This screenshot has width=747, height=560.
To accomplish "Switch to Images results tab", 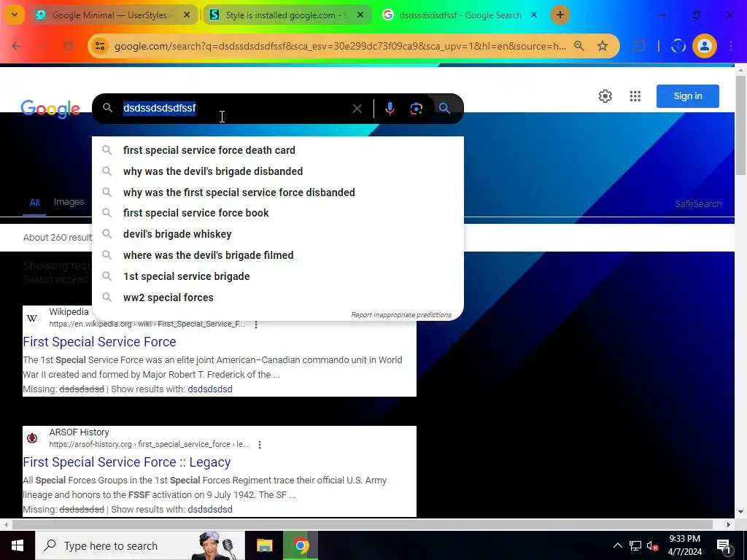I will point(69,202).
